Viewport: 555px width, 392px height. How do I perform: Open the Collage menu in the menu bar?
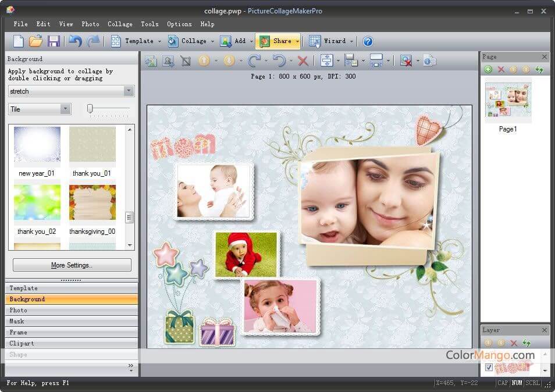[120, 24]
